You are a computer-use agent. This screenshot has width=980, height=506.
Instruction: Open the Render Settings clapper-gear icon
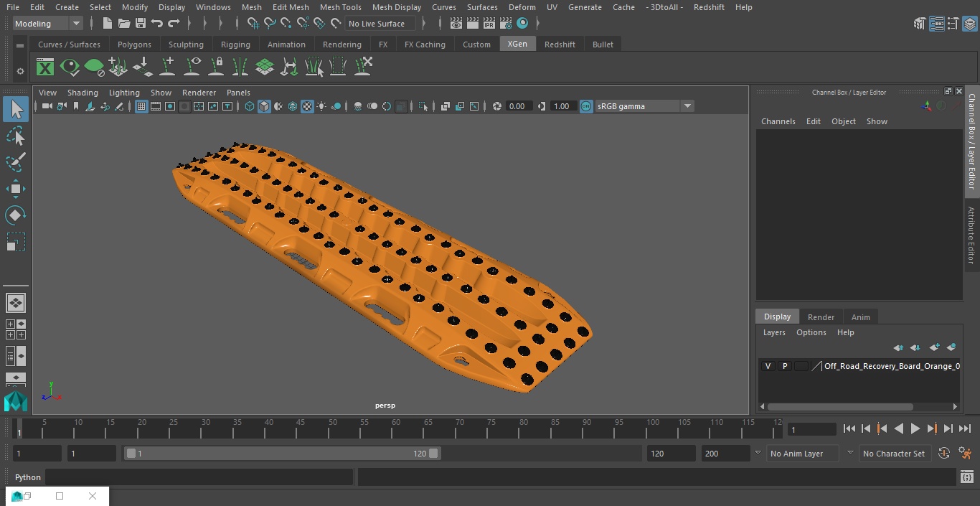(506, 24)
